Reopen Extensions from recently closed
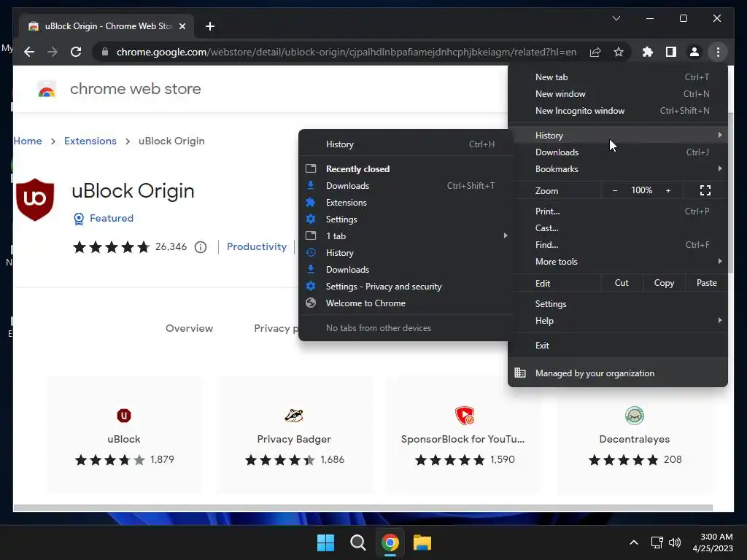 406,203
